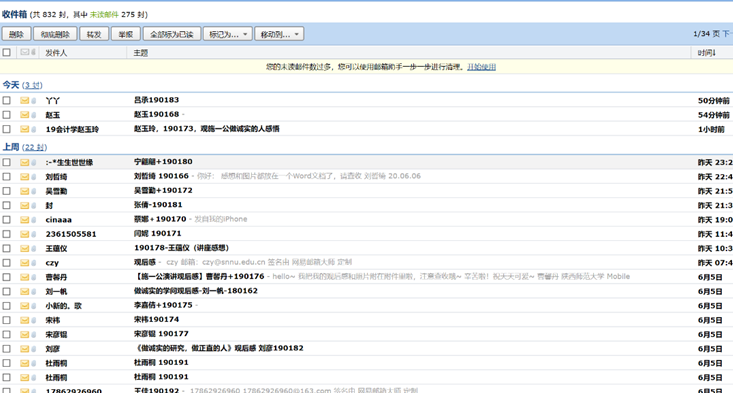
Task: Select checkbox for 吴雪勤 email
Action: 7,191
